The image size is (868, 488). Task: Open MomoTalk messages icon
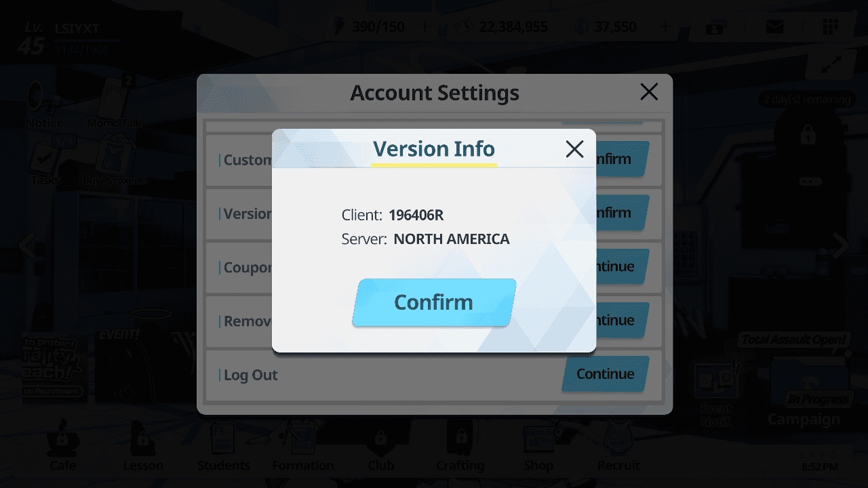[114, 103]
